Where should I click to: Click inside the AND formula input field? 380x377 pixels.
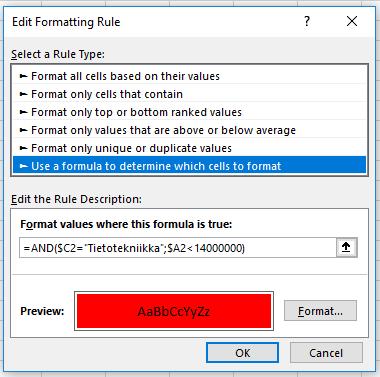(x=178, y=248)
